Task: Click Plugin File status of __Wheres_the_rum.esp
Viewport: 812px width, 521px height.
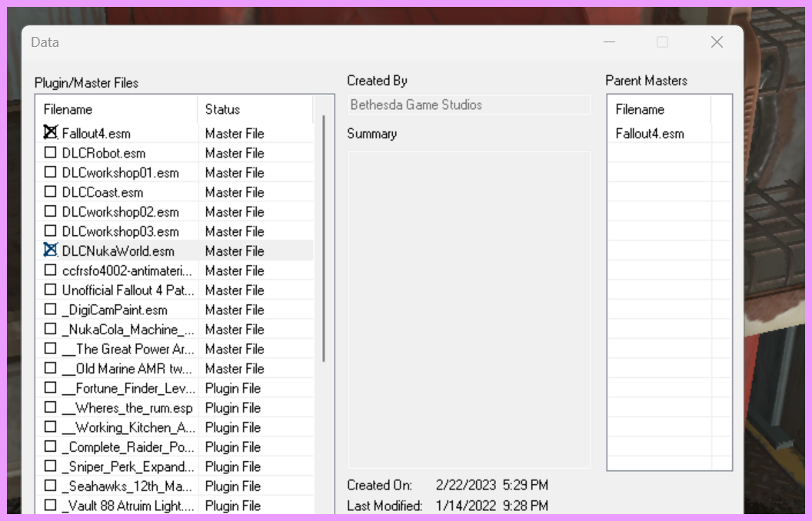Action: click(232, 408)
